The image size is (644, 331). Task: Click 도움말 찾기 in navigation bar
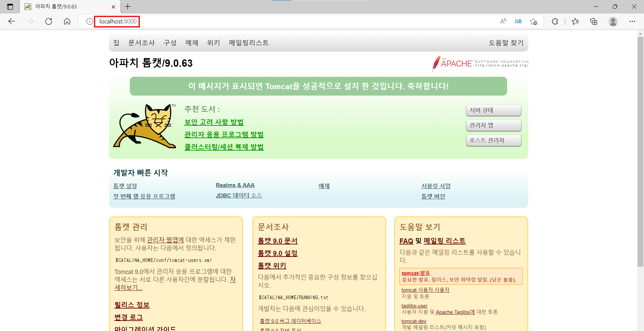(x=506, y=43)
